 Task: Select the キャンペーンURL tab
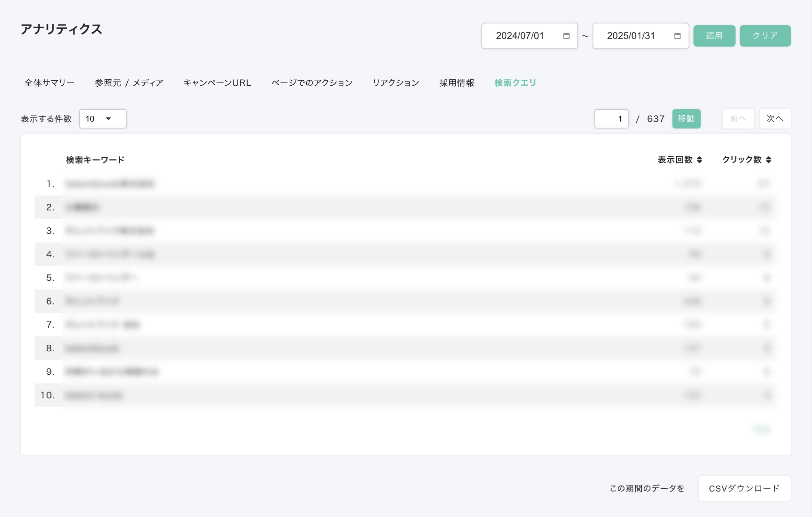217,83
